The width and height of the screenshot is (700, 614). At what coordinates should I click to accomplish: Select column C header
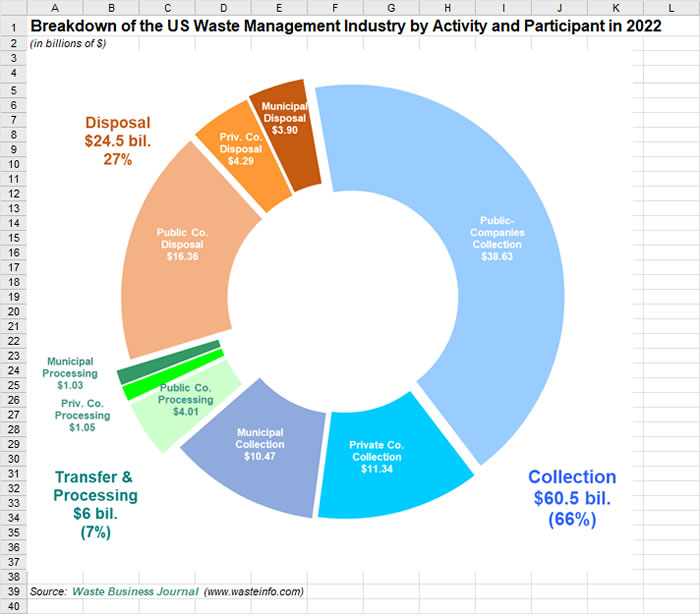click(167, 8)
